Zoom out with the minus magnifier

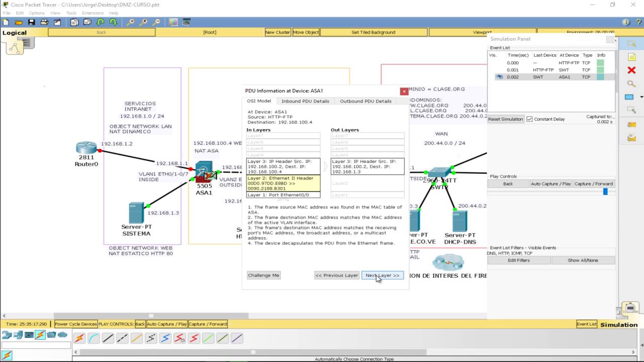click(156, 22)
